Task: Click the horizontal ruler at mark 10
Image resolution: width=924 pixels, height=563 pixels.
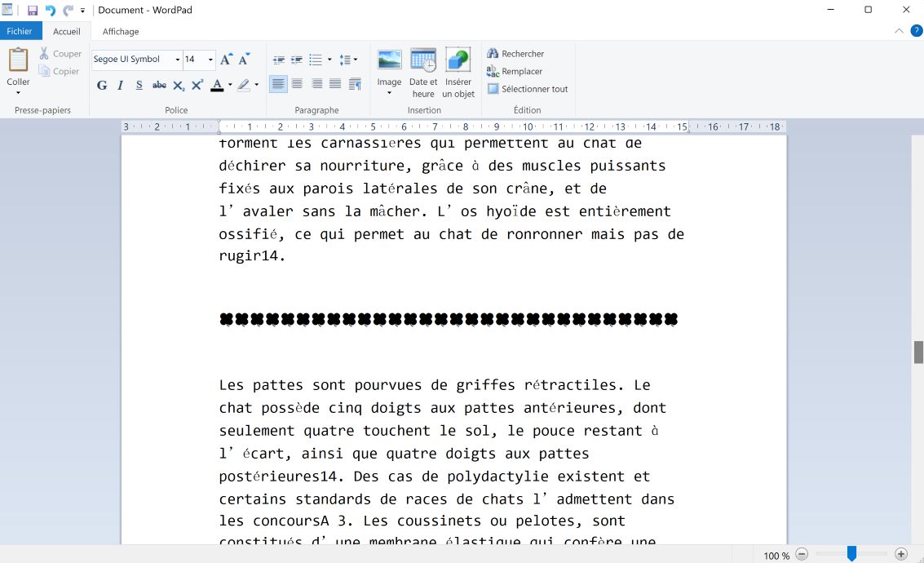Action: (x=528, y=126)
